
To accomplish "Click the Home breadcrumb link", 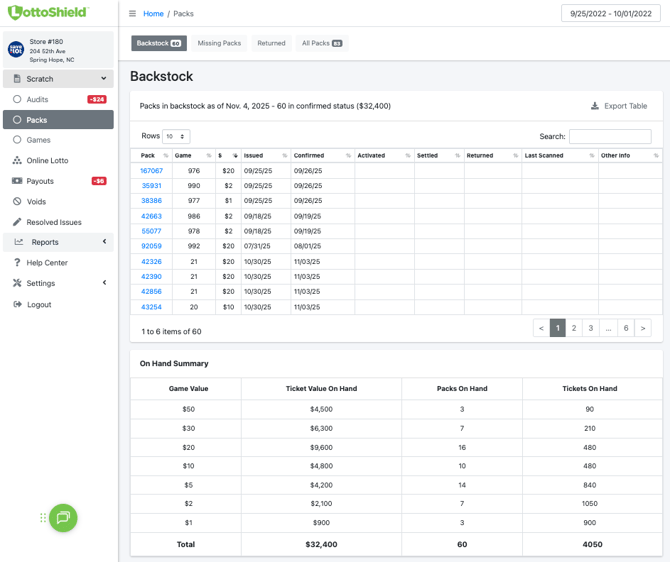I will coord(153,14).
